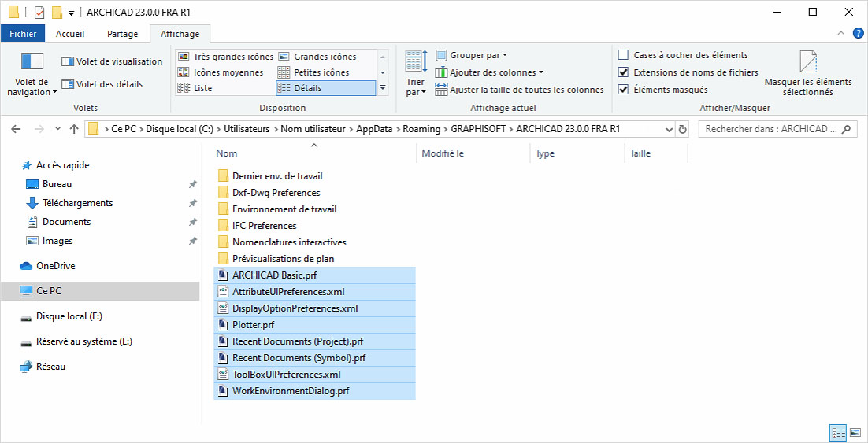Toggle Volet de visualisation pane
This screenshot has height=443, width=868.
tap(112, 61)
